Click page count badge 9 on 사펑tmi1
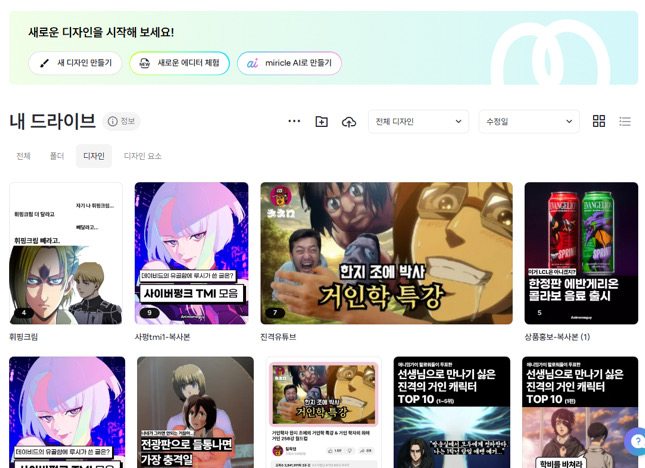This screenshot has height=468, width=645. coord(149,313)
